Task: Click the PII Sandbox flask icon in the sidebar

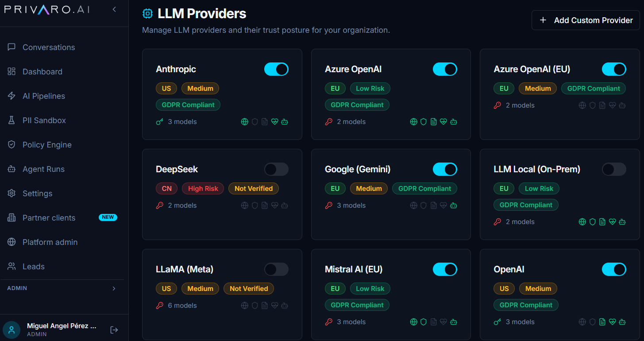Action: 12,120
